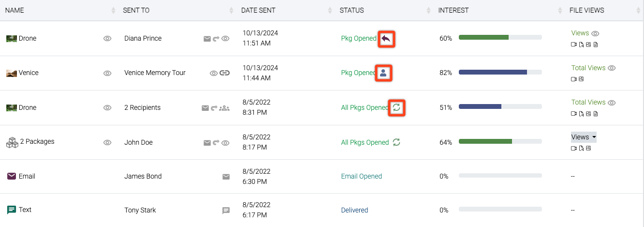Click the text message icon beside Tony Stark
The image size is (644, 227).
click(x=226, y=211)
